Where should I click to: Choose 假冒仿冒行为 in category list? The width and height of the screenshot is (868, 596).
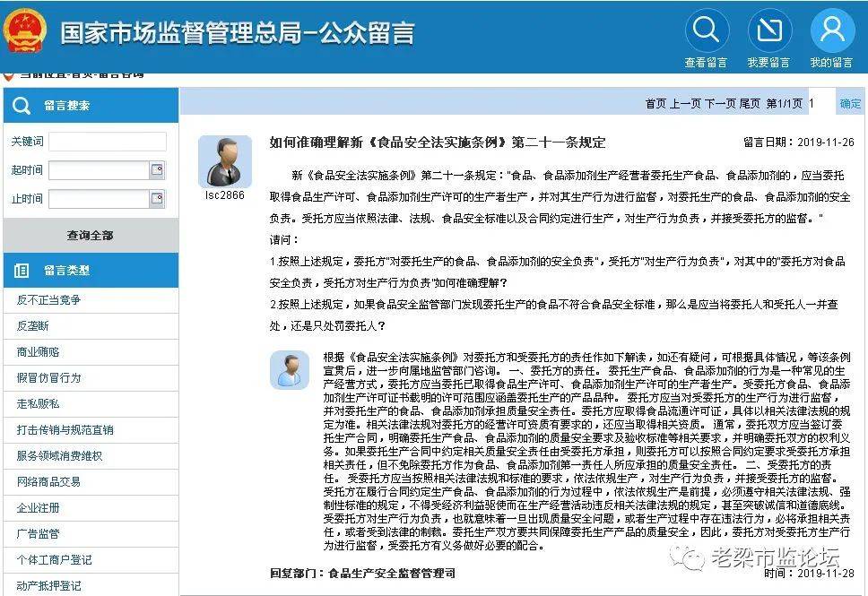(48, 378)
